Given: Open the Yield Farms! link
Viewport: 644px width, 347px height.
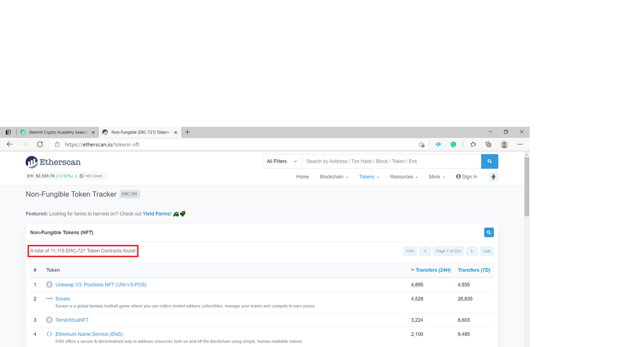Looking at the screenshot, I should (157, 214).
